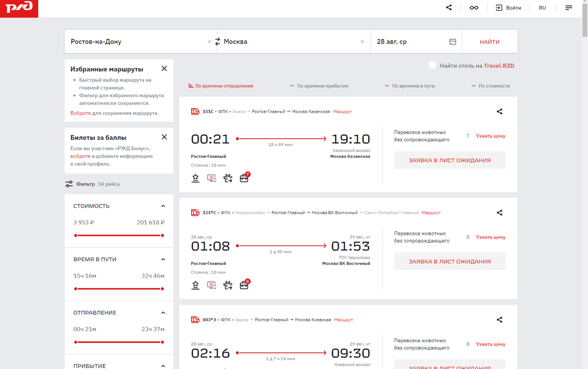Open the RZD logo home page
Screen dimensions: 588x369
pos(19,8)
